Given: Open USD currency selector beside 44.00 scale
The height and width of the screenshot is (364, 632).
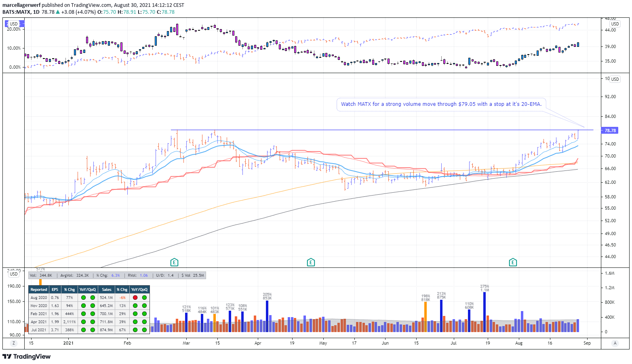Looking at the screenshot, I should [615, 24].
